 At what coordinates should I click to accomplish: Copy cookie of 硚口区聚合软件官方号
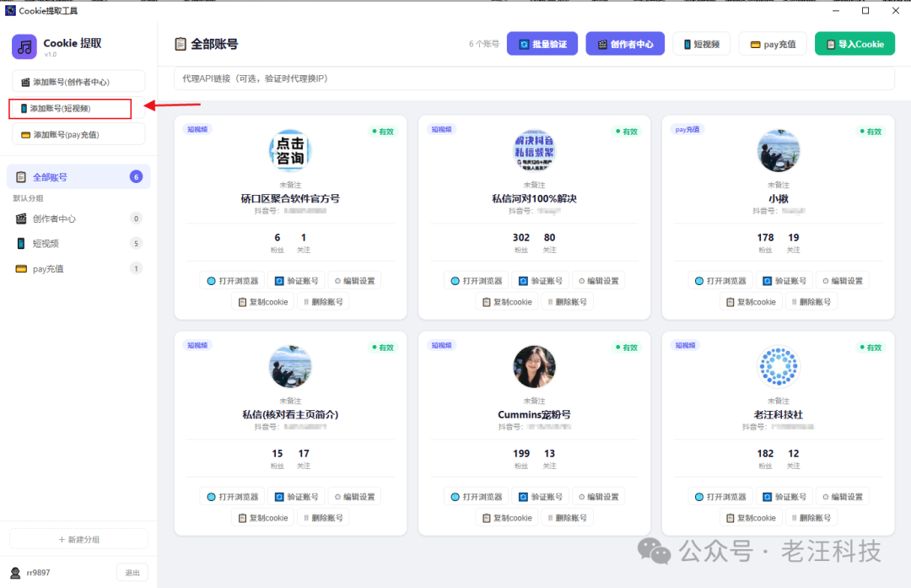click(262, 301)
